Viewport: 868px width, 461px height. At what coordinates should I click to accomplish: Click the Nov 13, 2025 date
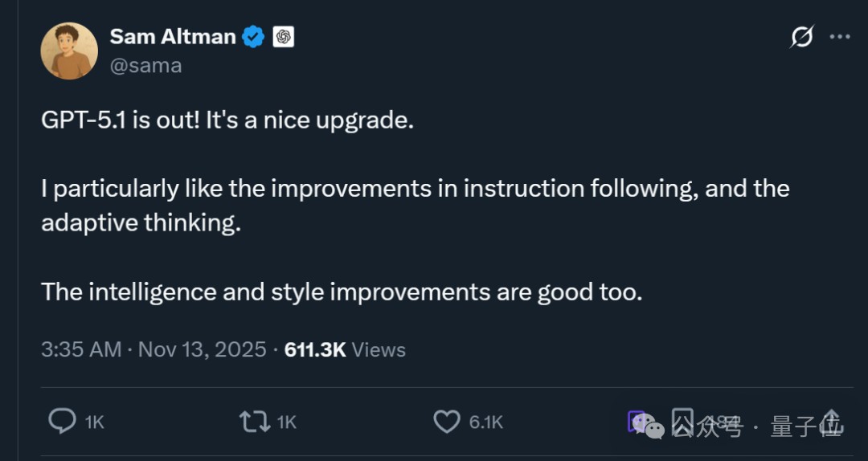[x=202, y=349]
